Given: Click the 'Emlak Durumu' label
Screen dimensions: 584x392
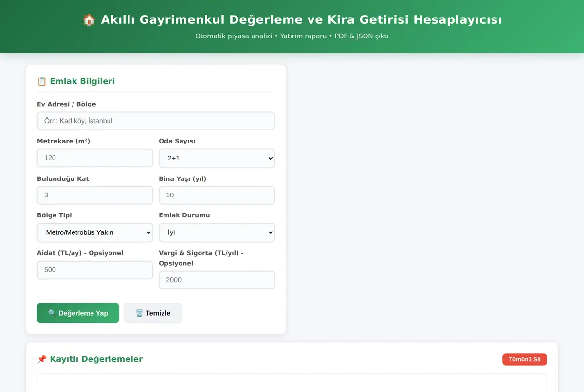Looking at the screenshot, I should click(x=184, y=215).
